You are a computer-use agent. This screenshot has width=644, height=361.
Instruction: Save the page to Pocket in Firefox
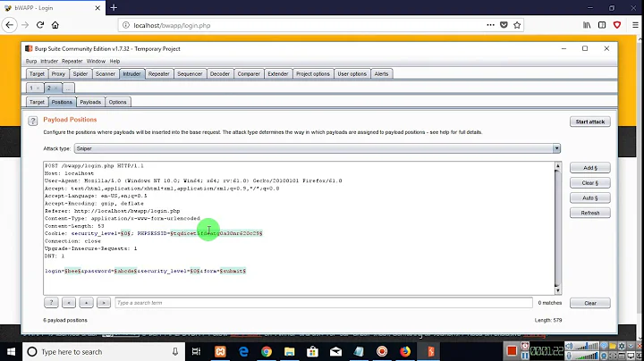pyautogui.click(x=504, y=25)
